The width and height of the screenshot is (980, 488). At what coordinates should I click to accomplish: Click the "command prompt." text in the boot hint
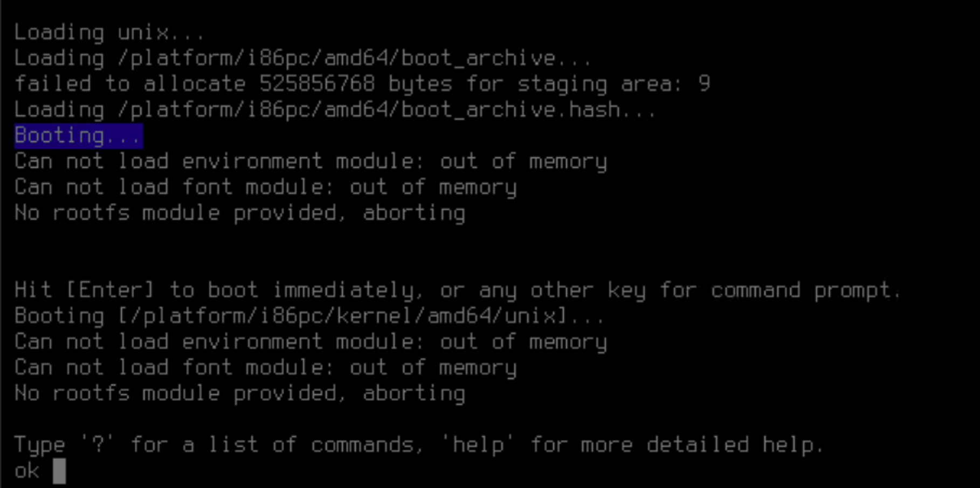point(805,290)
